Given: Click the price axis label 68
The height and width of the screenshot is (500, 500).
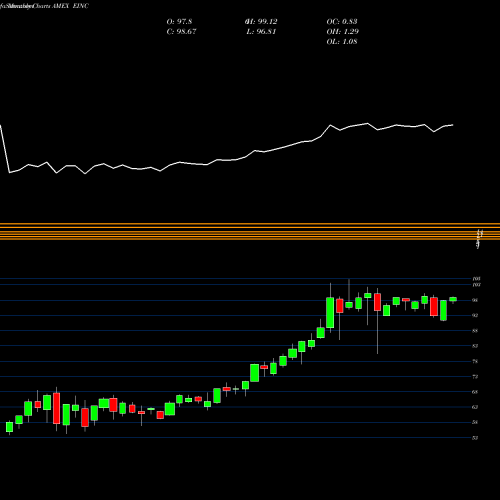Looking at the screenshot, I should [475, 392].
